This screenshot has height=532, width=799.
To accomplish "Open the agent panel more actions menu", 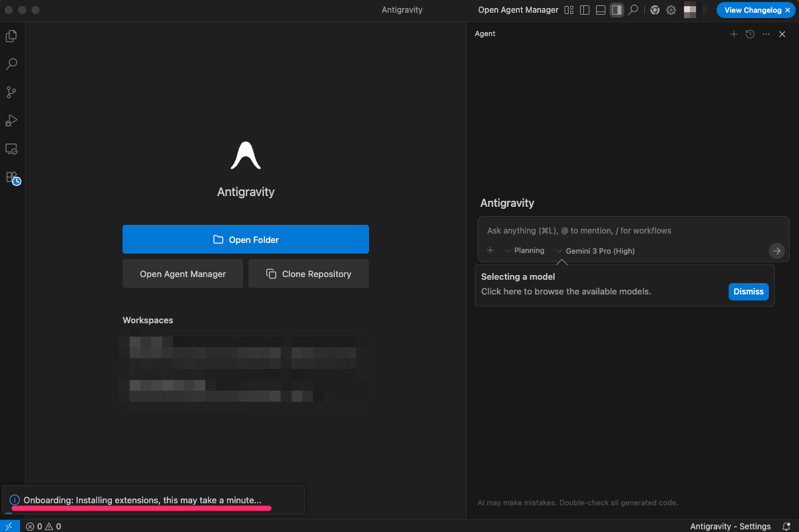I will [766, 34].
